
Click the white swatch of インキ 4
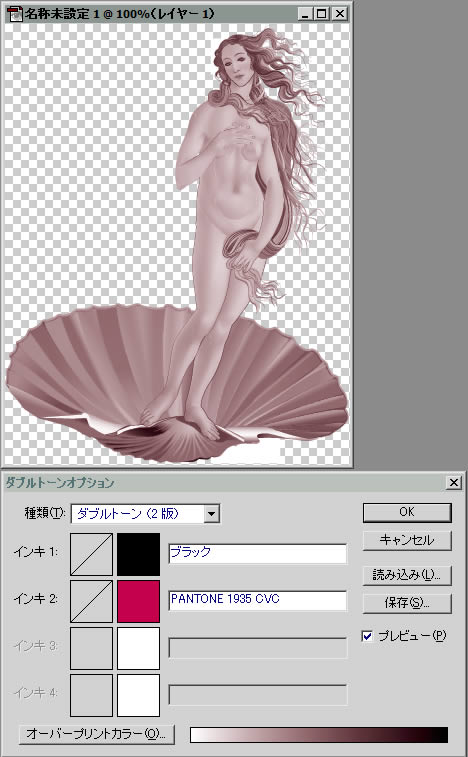coord(139,695)
